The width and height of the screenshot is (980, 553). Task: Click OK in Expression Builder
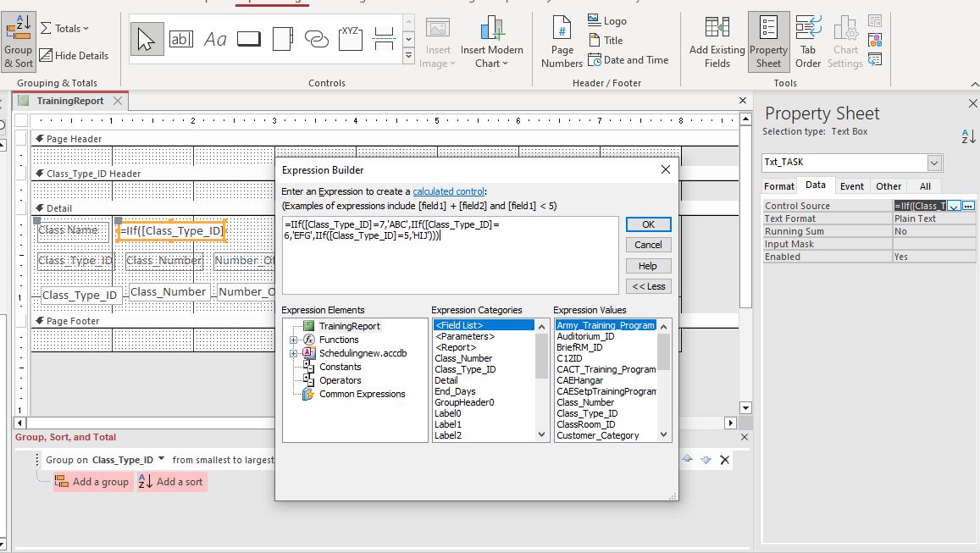click(648, 224)
